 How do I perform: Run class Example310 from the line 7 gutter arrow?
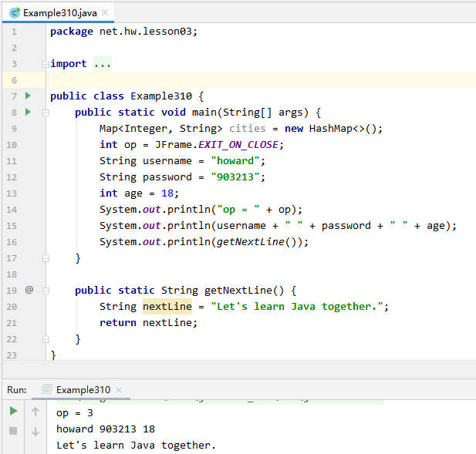click(x=28, y=96)
